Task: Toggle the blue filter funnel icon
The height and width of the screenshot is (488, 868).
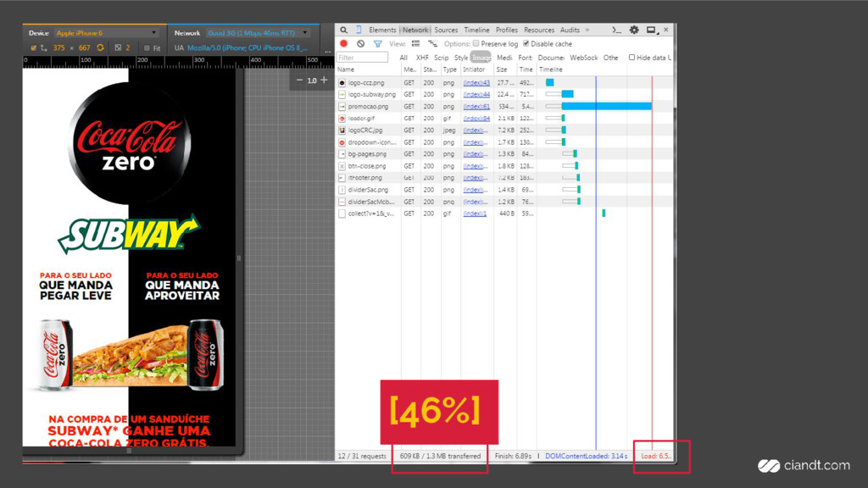Action: [x=377, y=44]
